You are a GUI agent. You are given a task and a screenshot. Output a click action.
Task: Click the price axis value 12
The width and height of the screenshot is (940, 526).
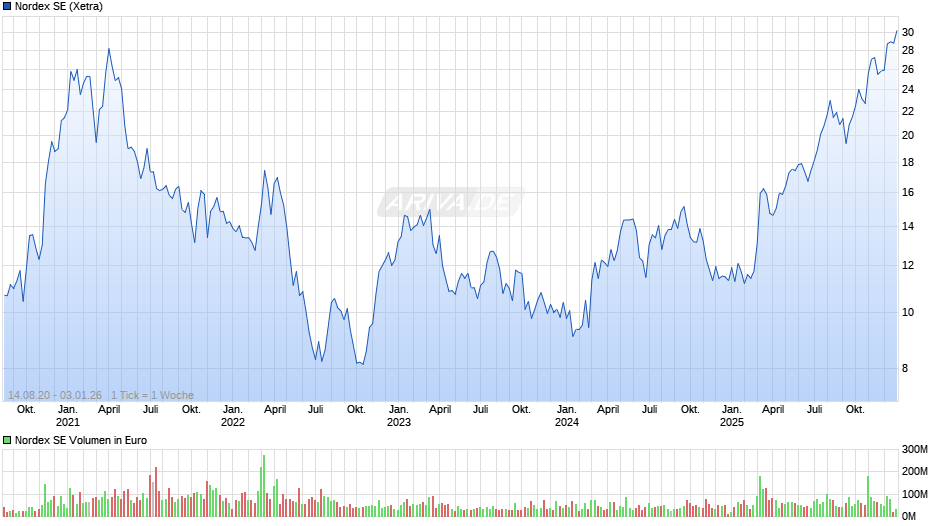(908, 266)
